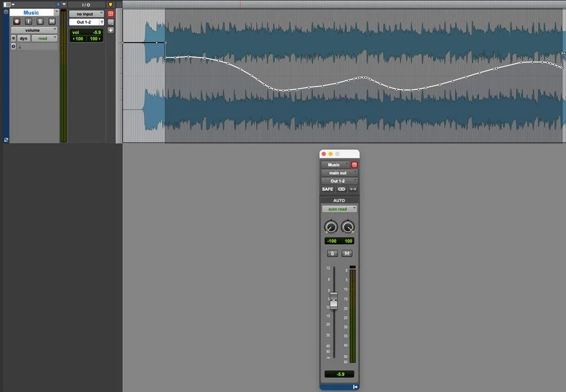Open the read automation menu in track header
566x392 pixels.
click(x=44, y=38)
